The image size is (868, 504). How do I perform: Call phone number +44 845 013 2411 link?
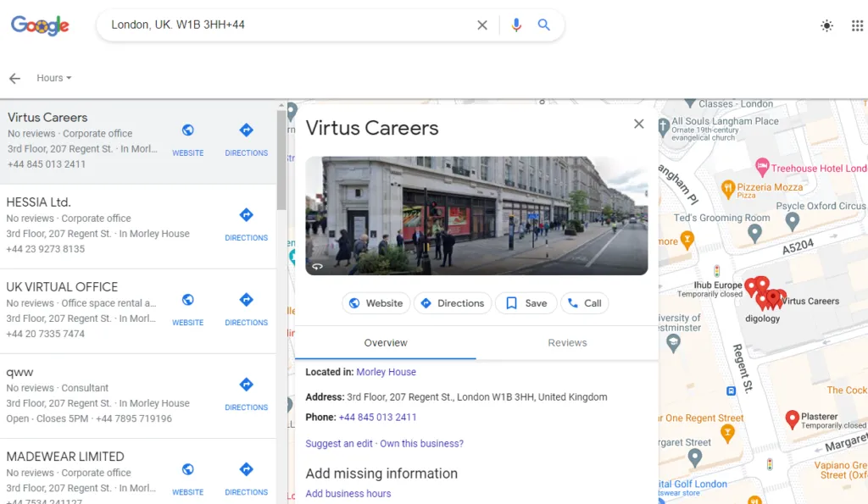[x=377, y=417]
